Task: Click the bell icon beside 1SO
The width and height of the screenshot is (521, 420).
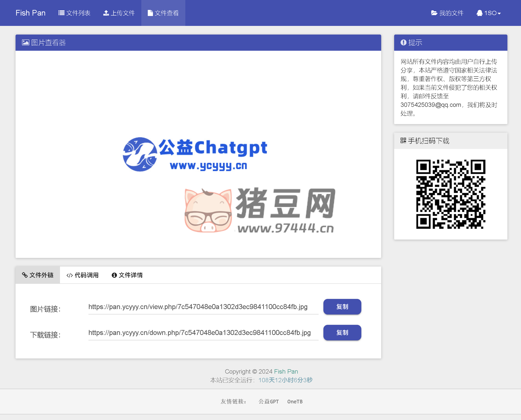Action: [479, 13]
